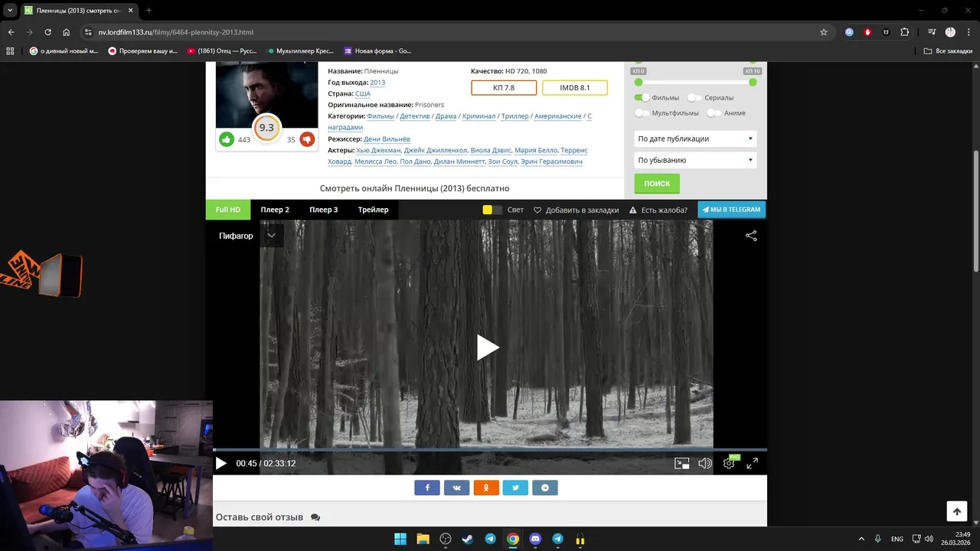Share the film on VK

click(x=456, y=487)
